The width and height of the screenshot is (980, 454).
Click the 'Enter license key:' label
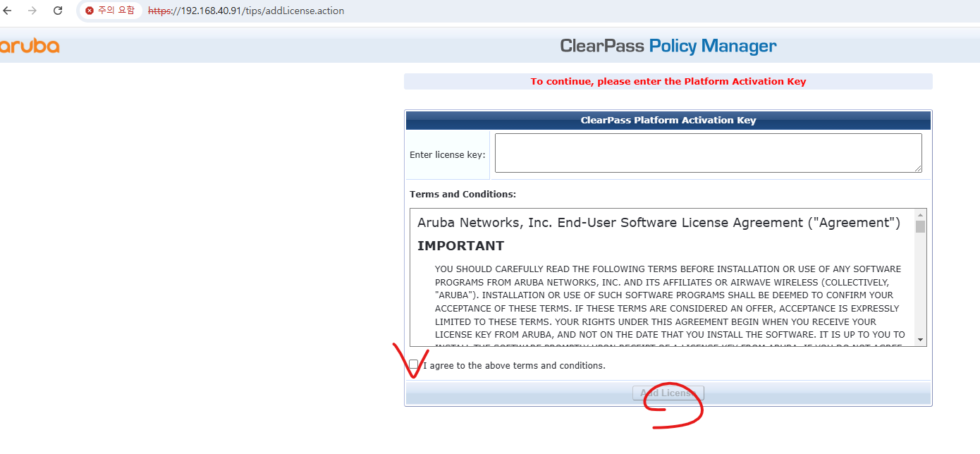point(447,154)
